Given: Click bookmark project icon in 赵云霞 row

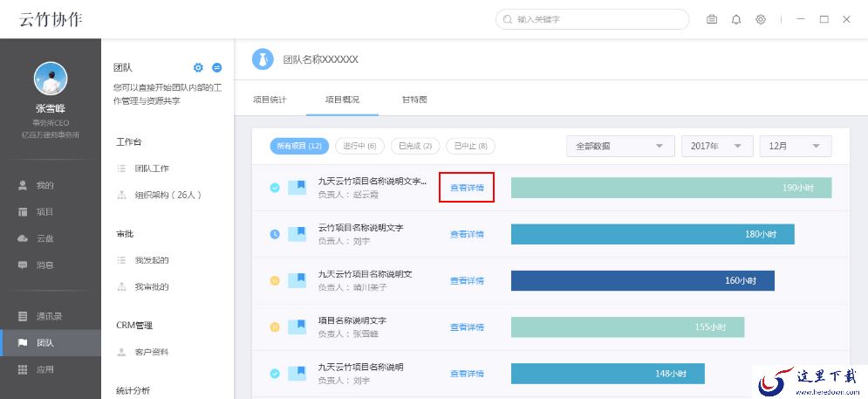Looking at the screenshot, I should point(297,188).
